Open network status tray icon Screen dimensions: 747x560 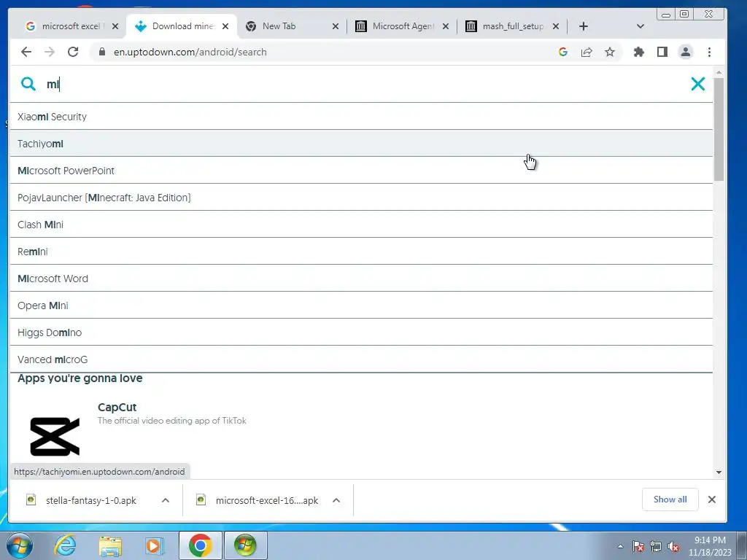pyautogui.click(x=656, y=547)
